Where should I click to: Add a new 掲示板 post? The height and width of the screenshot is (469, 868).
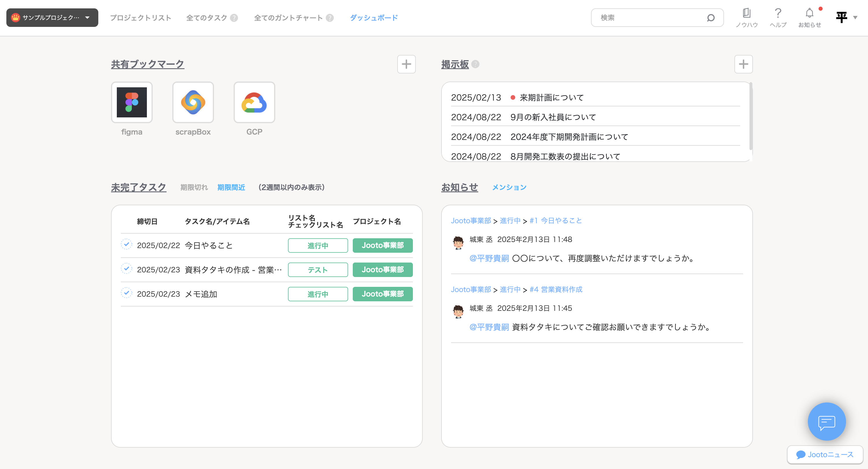[x=743, y=64]
